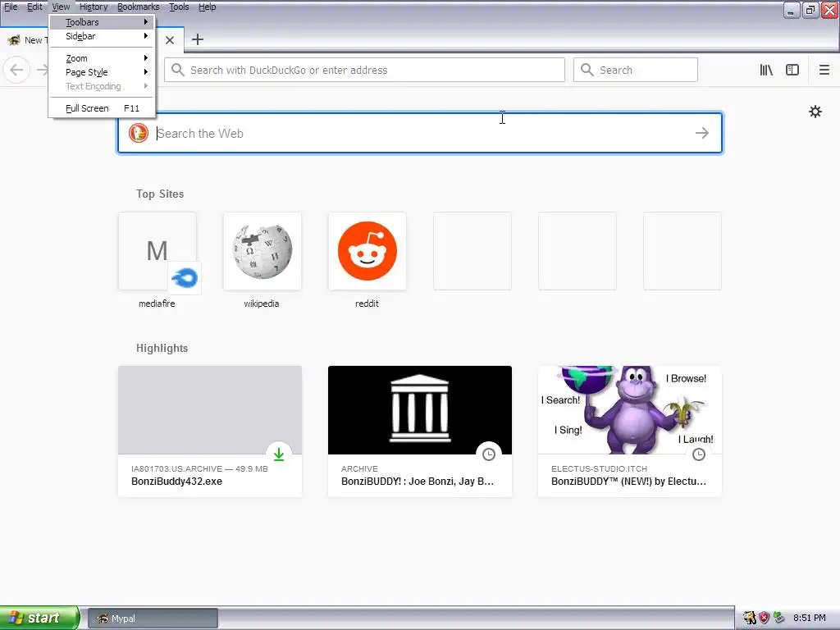Click the leftmost system tray icon

[x=750, y=618]
